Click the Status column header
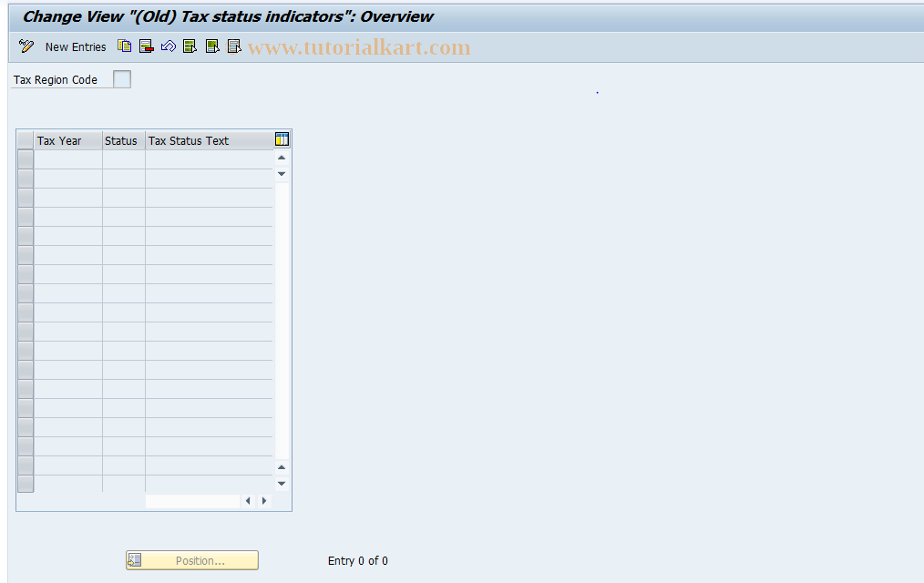This screenshot has height=583, width=924. (x=124, y=141)
